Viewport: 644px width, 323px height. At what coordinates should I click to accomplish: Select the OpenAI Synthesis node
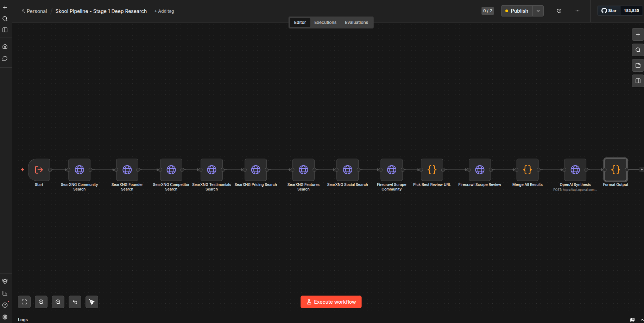click(575, 170)
